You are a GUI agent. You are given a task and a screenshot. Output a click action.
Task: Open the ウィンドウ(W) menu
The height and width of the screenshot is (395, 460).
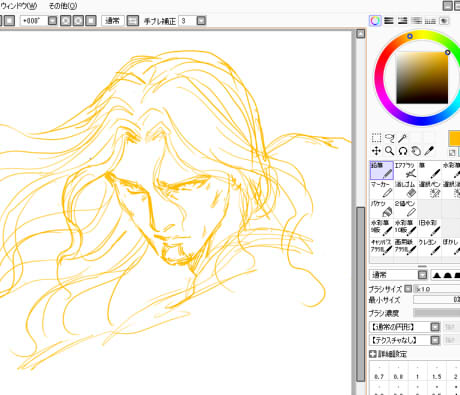point(19,6)
